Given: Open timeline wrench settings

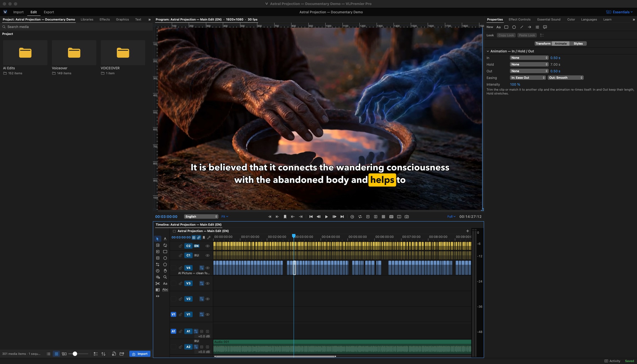Looking at the screenshot, I should (209, 237).
